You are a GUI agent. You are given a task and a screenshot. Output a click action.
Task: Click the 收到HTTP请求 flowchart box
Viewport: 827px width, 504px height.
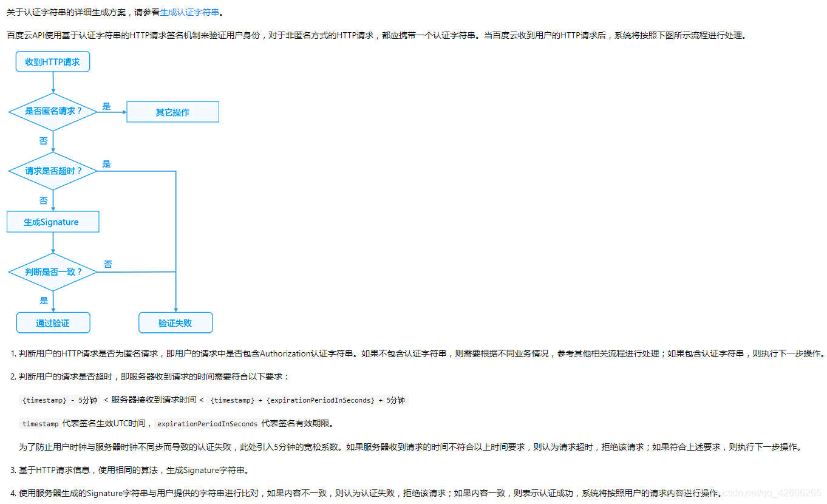(x=53, y=62)
